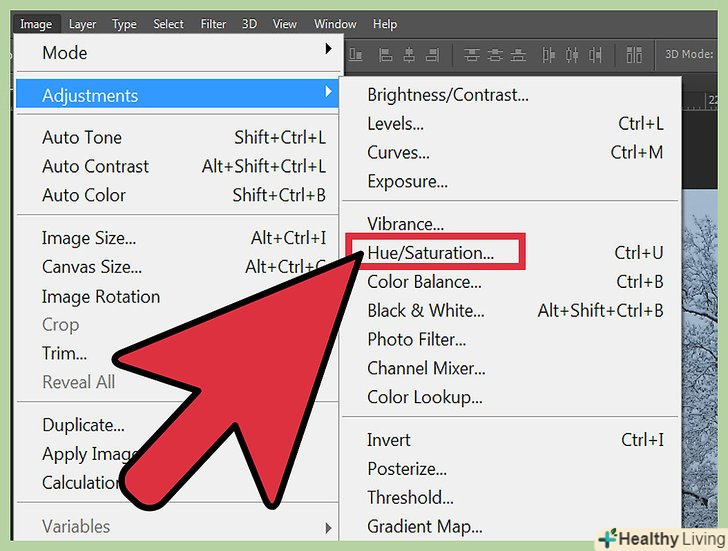Apply the Invert adjustment
The width and height of the screenshot is (728, 551).
(511, 440)
